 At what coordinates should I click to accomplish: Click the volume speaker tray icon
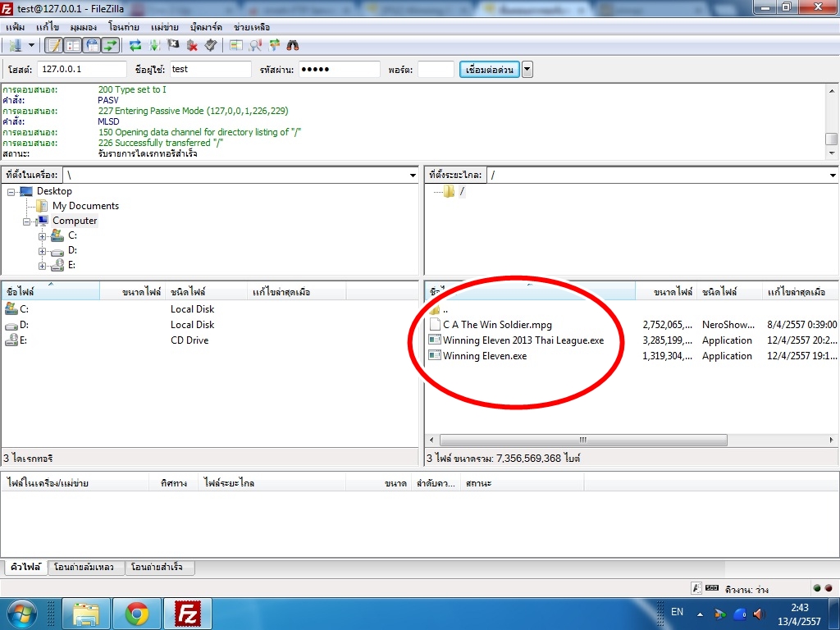coord(758,614)
